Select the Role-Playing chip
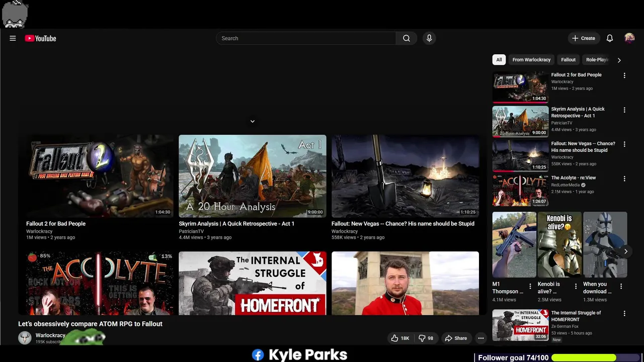This screenshot has width=644, height=362. [x=597, y=60]
